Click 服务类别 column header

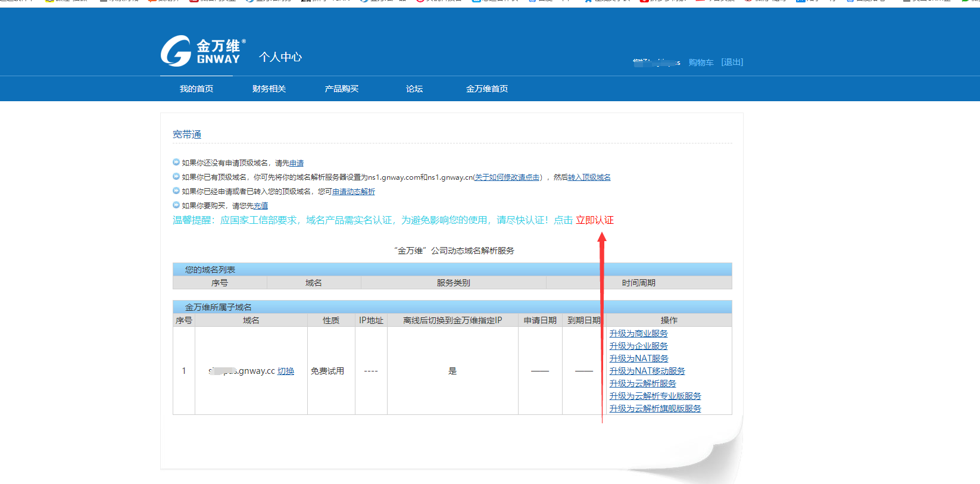point(453,283)
